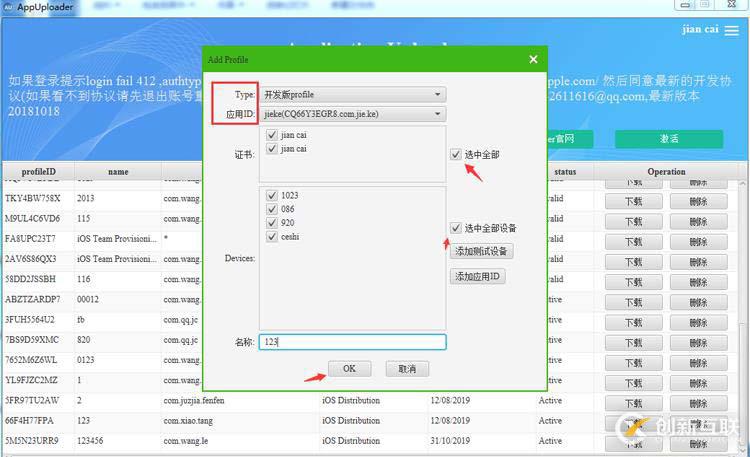
Task: Uncheck device 086
Action: [272, 209]
